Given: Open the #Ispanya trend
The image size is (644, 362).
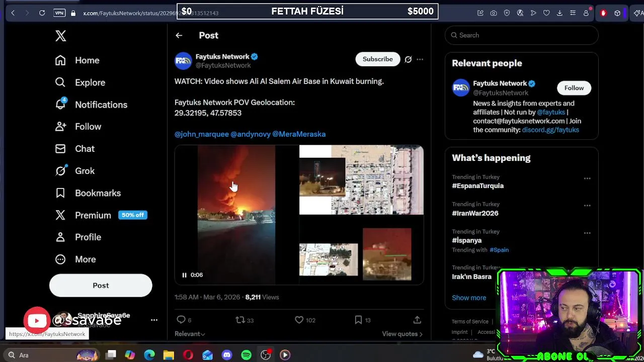Looking at the screenshot, I should (x=466, y=240).
